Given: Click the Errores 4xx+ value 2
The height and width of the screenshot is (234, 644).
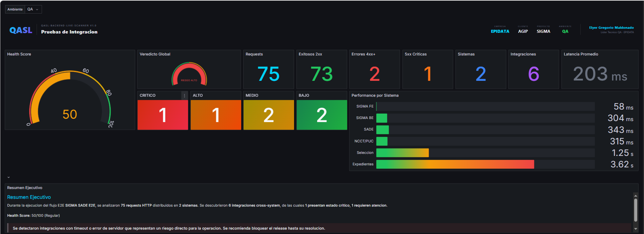Looking at the screenshot, I should tap(374, 74).
